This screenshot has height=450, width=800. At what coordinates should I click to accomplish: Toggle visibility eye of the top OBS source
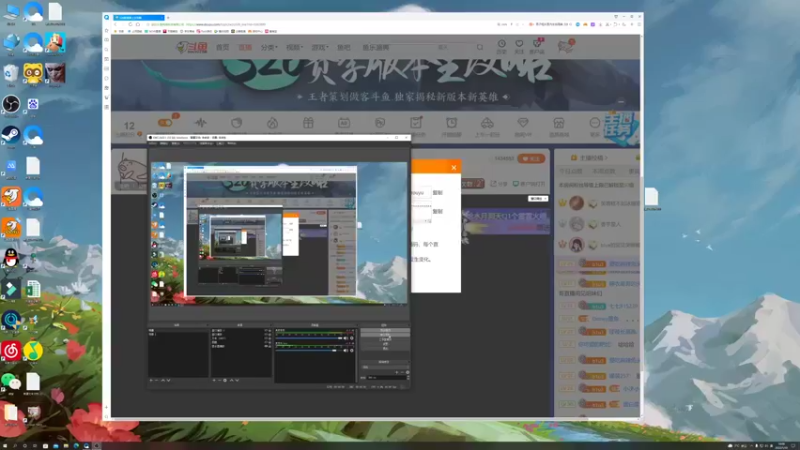pyautogui.click(x=265, y=331)
